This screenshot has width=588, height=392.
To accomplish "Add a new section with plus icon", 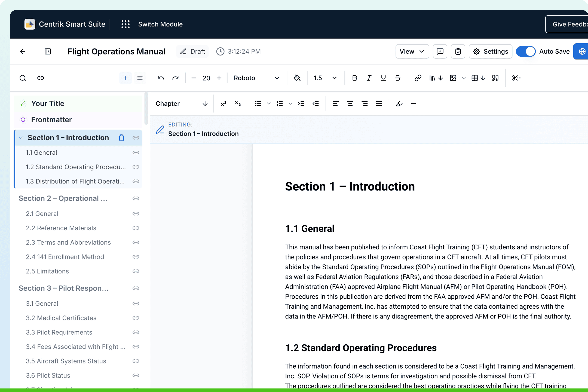I will [125, 78].
